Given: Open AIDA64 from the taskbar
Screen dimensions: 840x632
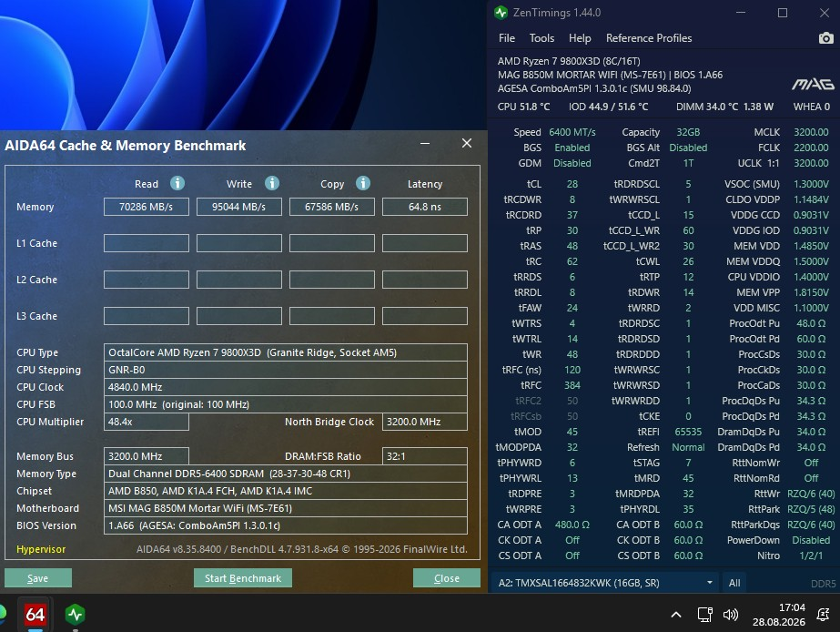Looking at the screenshot, I should [35, 614].
